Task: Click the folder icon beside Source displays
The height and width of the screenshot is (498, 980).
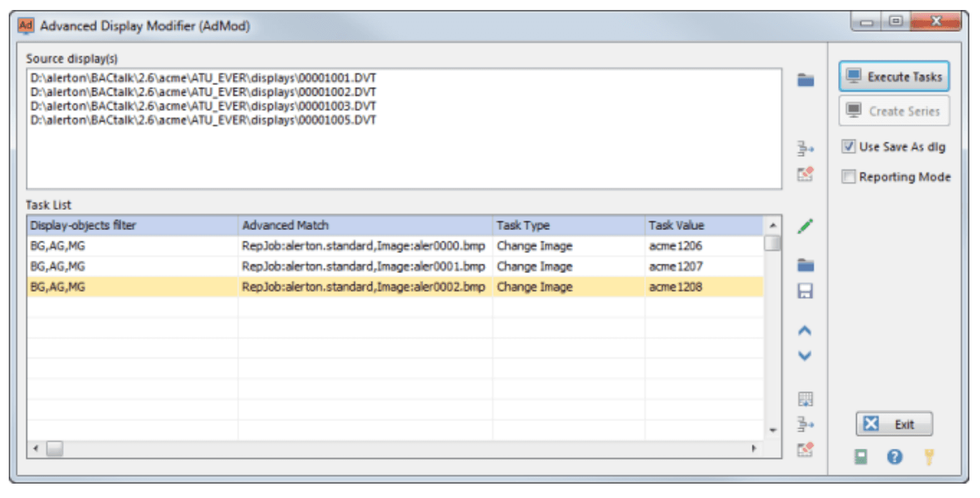Action: pos(806,80)
